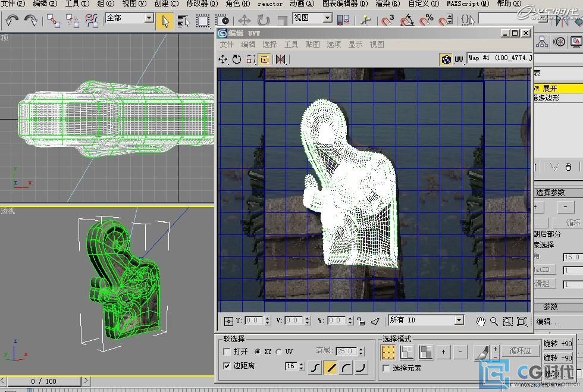The image size is (583, 392).
Task: Select the Select and Link tool
Action: pyautogui.click(x=53, y=20)
